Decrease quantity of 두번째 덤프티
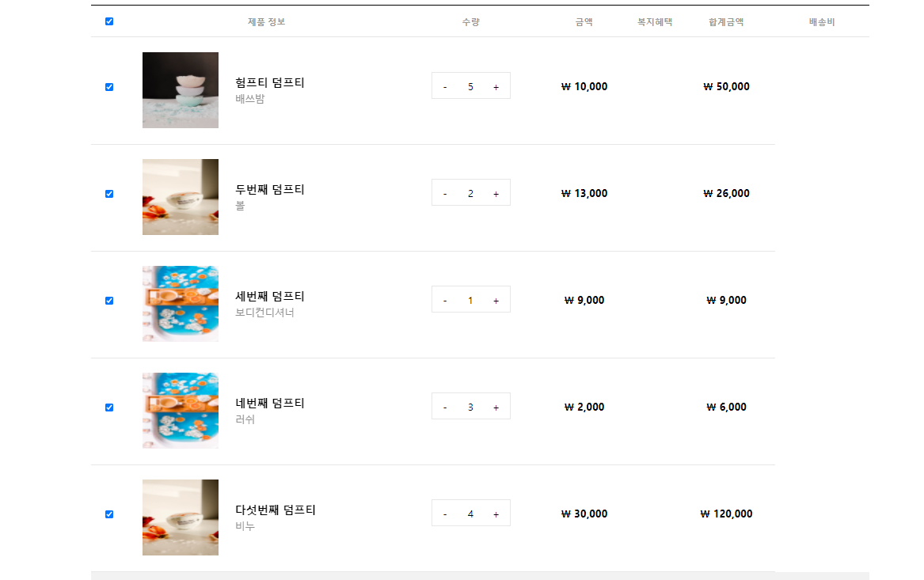The width and height of the screenshot is (924, 580). tap(445, 193)
